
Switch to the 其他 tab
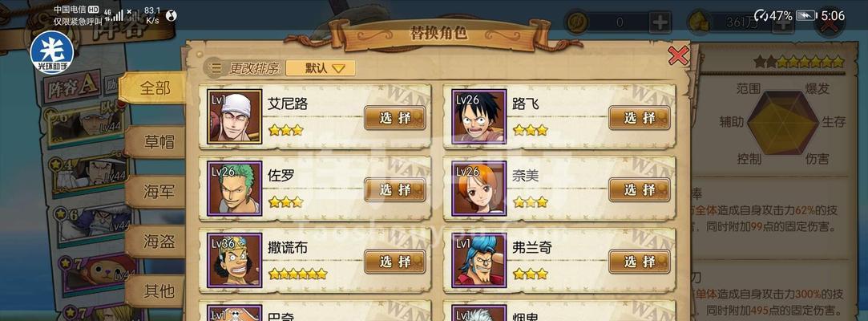tap(157, 291)
